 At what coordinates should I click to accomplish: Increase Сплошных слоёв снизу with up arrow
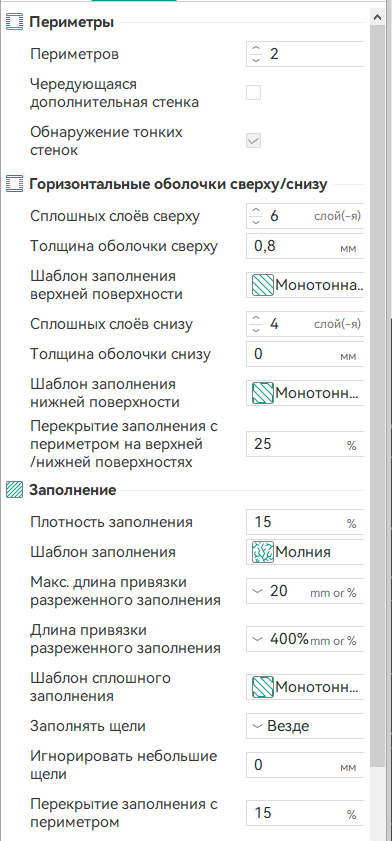coord(256,319)
